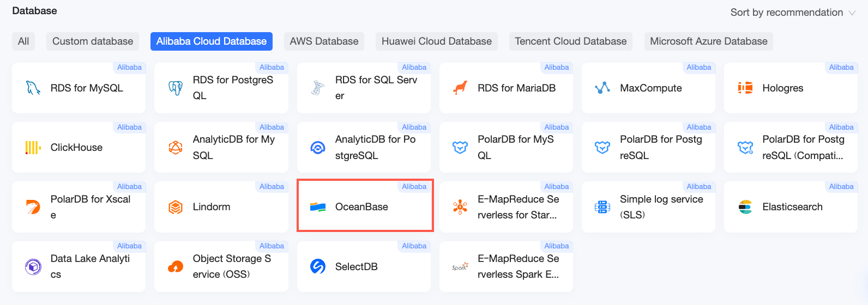Click the E-MapReduce Serverless Spark icon

pyautogui.click(x=460, y=266)
